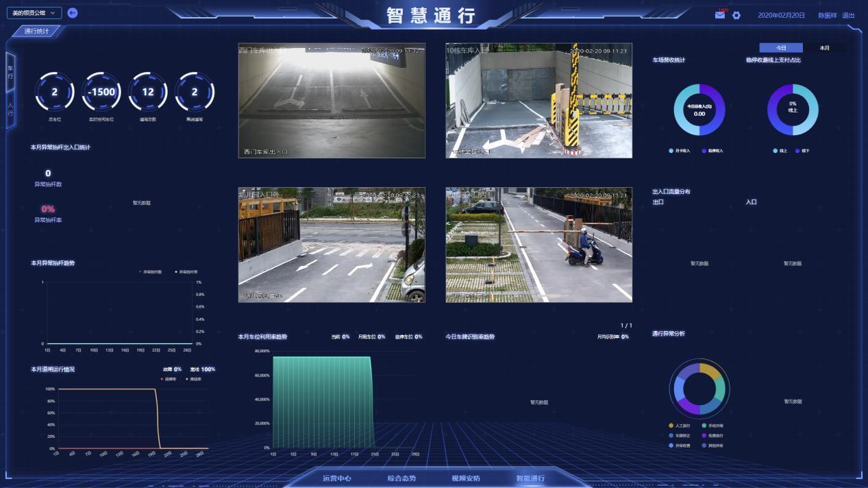The height and width of the screenshot is (488, 868).
Task: Toggle the 人工放行 legend item
Action: (680, 426)
